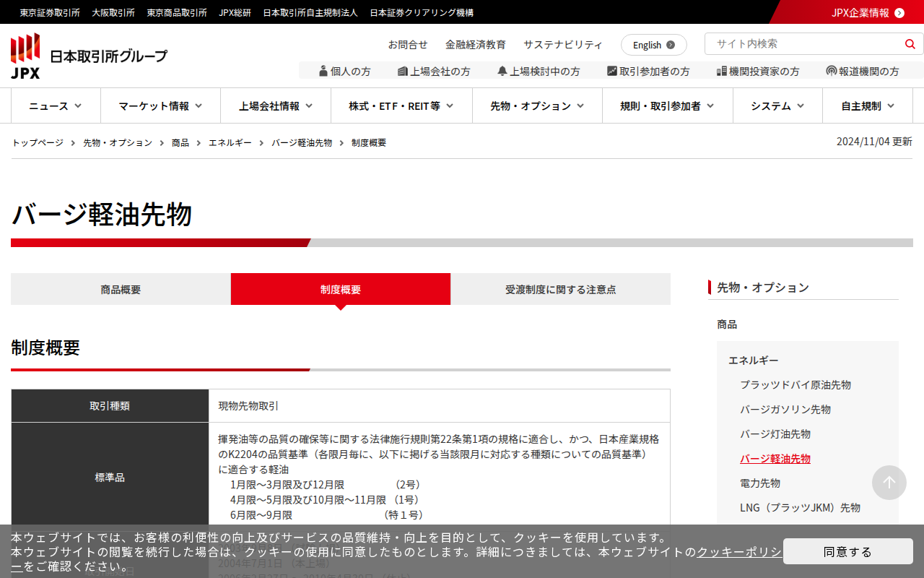This screenshot has width=924, height=578.
Task: Click the building icon for 上場会社の方
Action: [402, 71]
